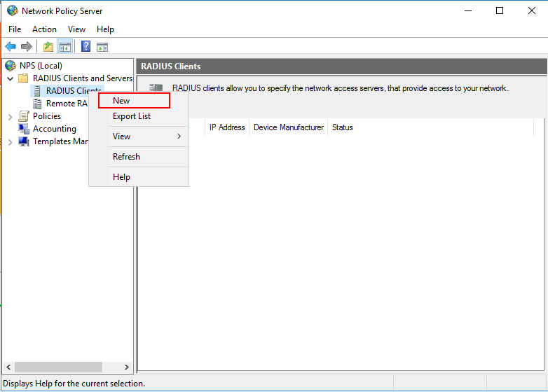Collapse the RADIUS Clients and Servers node
Image resolution: width=548 pixels, height=392 pixels.
point(11,78)
